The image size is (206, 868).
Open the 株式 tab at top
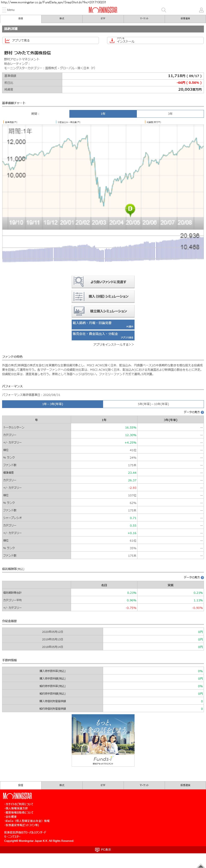(62, 18)
